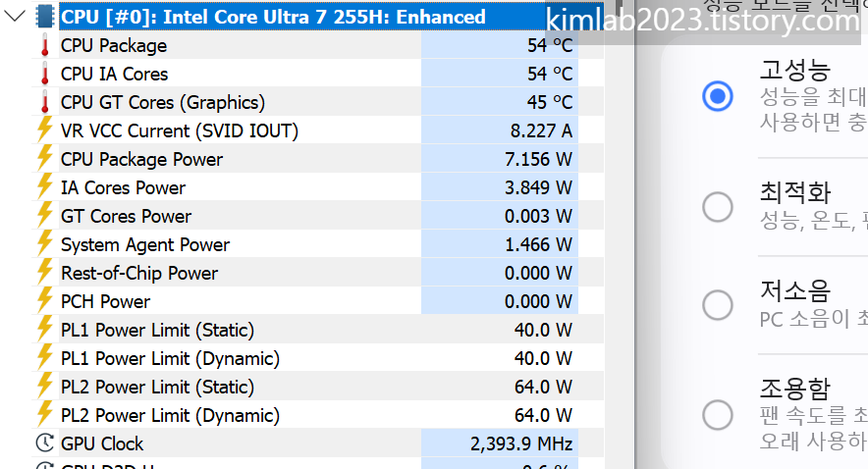Select the GT Cores Power label
This screenshot has height=469, width=868.
[x=127, y=216]
